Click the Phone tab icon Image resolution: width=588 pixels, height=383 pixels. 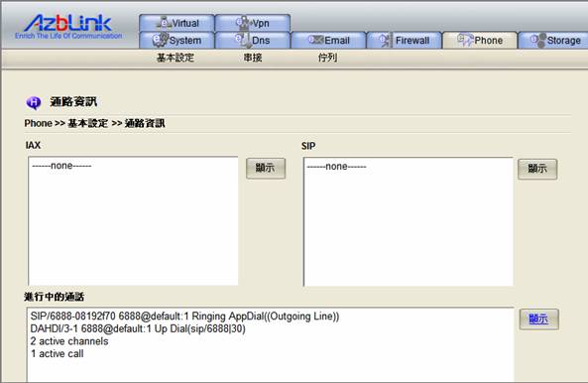[465, 40]
